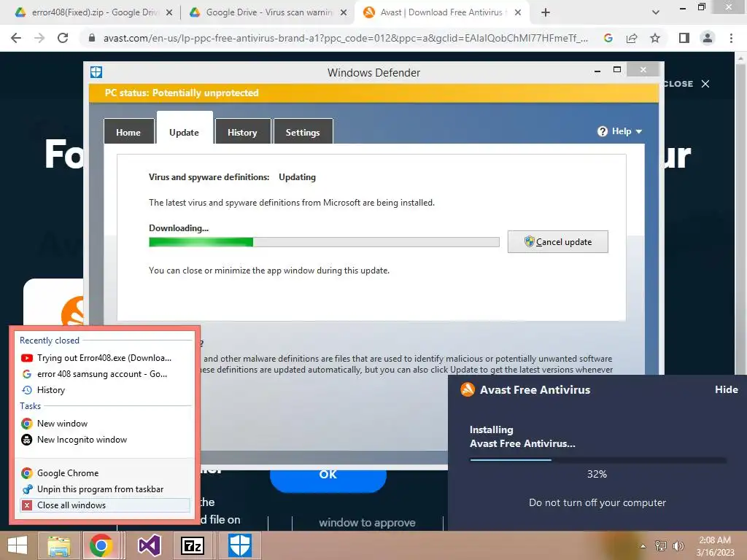747x560 pixels.
Task: Go back in Chrome browser
Action: pyautogui.click(x=16, y=38)
